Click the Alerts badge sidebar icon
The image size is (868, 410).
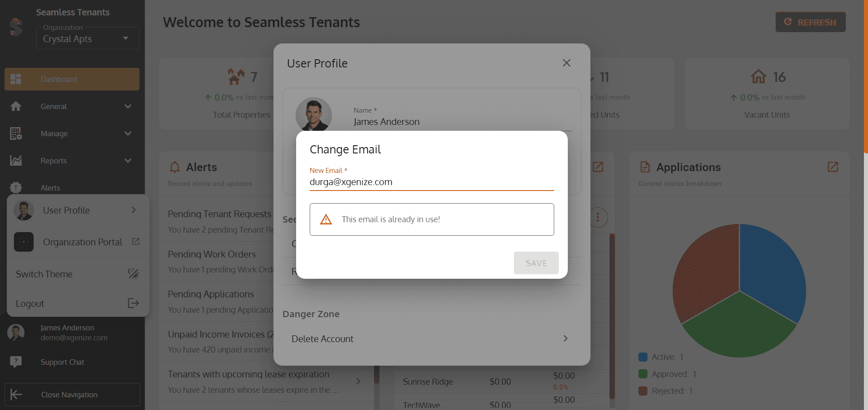(x=16, y=187)
